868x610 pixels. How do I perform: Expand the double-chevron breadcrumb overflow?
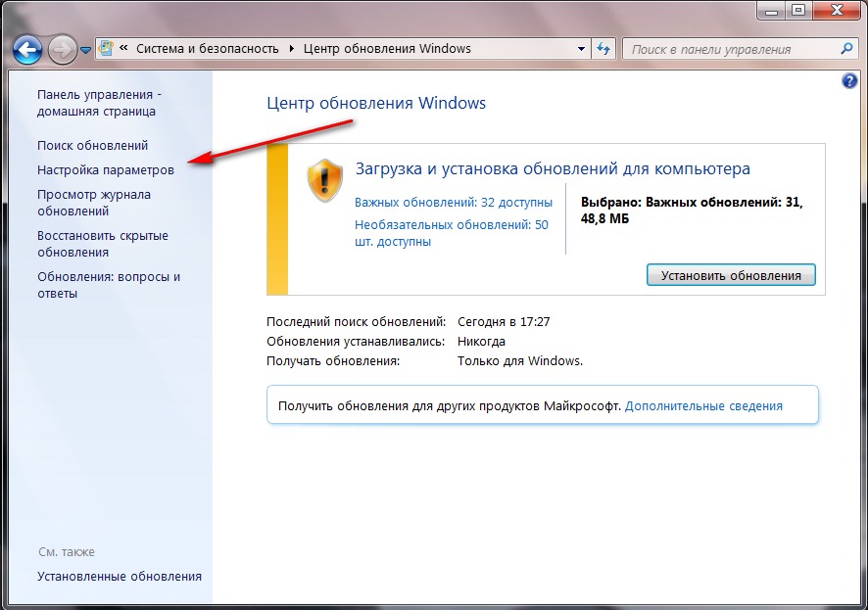pos(124,48)
